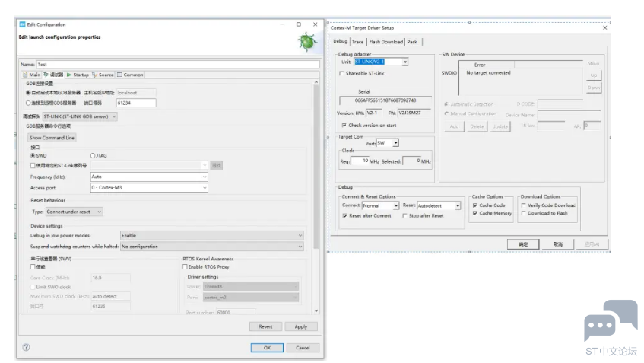Image resolution: width=644 pixels, height=363 pixels.
Task: Open the Flash Download tab
Action: point(385,42)
